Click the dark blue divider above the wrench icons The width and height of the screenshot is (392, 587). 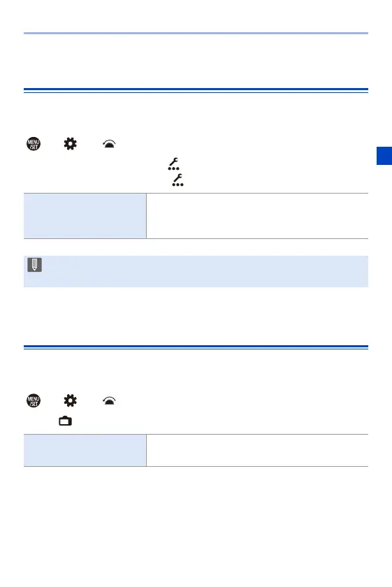[196, 90]
